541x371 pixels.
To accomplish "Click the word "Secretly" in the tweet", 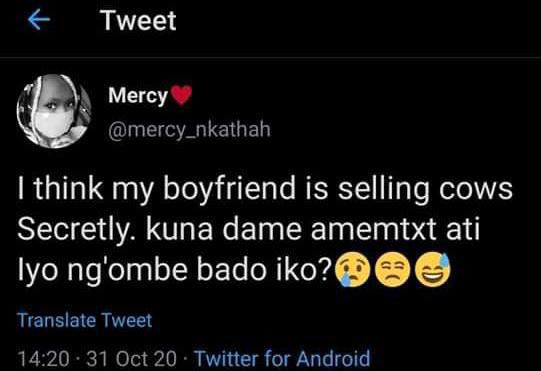I will coord(77,231).
